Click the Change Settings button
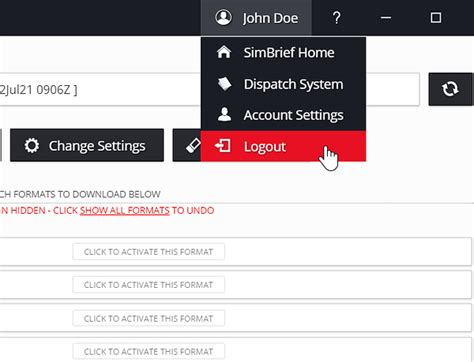 click(87, 145)
